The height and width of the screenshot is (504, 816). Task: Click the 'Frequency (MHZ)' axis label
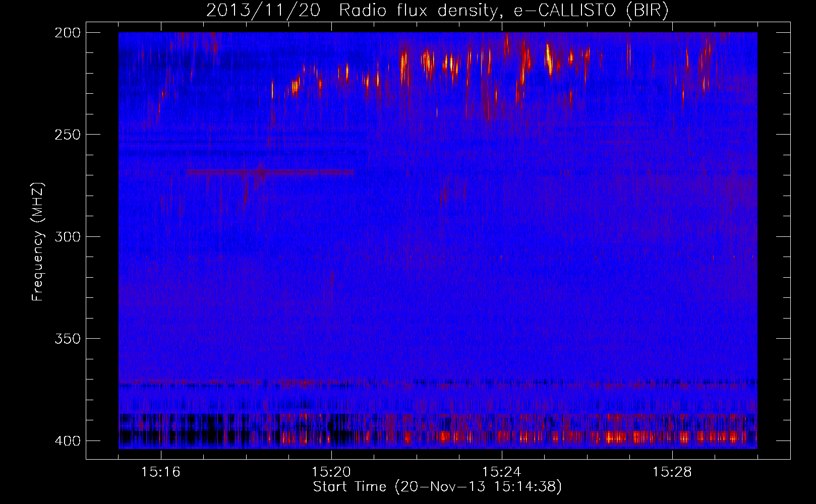[x=38, y=241]
